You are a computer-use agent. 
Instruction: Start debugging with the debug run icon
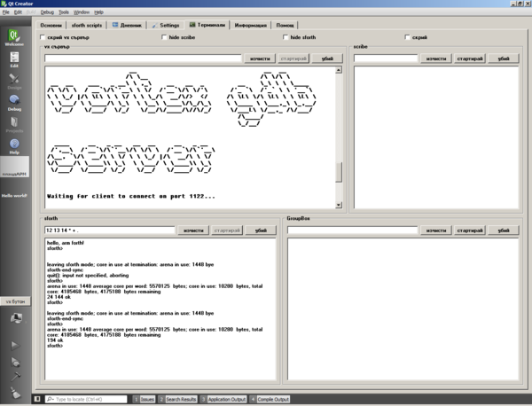tap(15, 363)
